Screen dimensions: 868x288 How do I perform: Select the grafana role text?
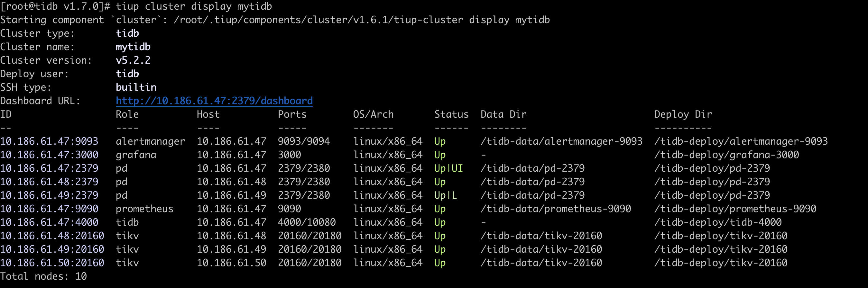[x=136, y=155]
